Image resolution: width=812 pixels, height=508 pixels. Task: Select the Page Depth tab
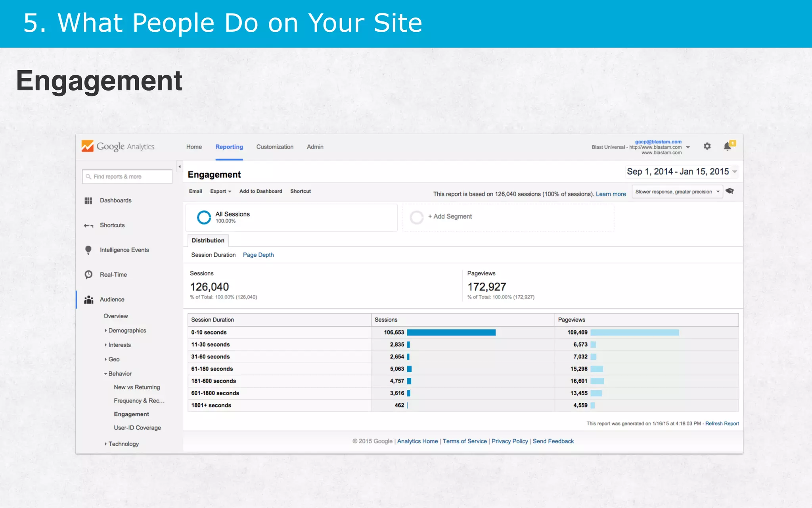(258, 255)
